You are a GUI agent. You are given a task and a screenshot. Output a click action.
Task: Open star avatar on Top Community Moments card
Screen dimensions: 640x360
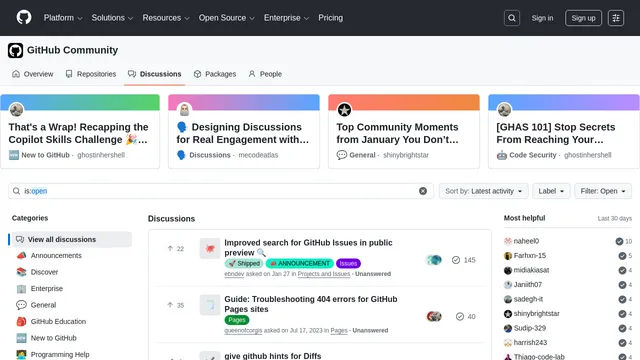tap(344, 109)
